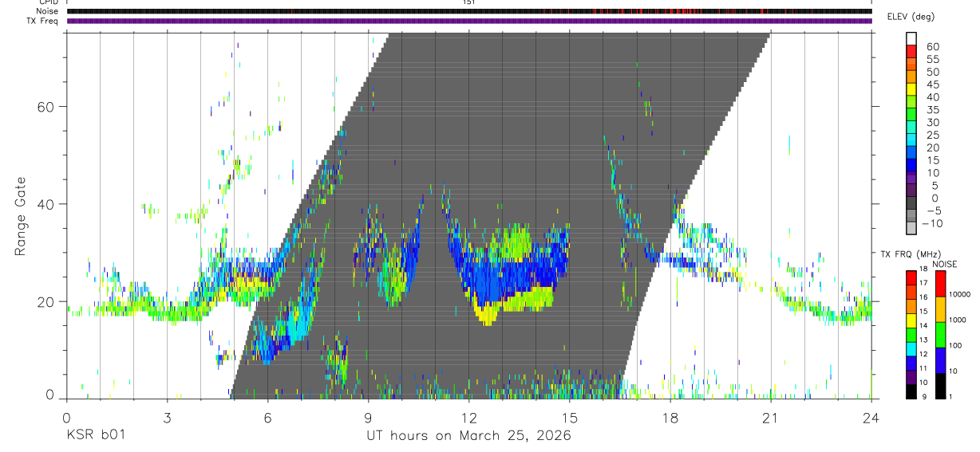Select the "ELEV (deg)" colorbar title

point(911,16)
